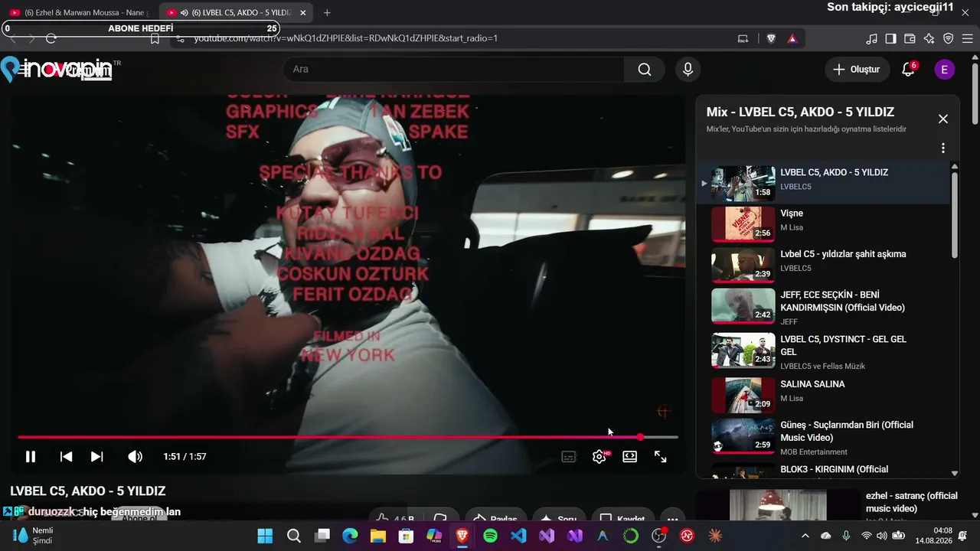The width and height of the screenshot is (980, 551).
Task: Open Visual Studio Code from the taskbar
Action: (x=518, y=536)
